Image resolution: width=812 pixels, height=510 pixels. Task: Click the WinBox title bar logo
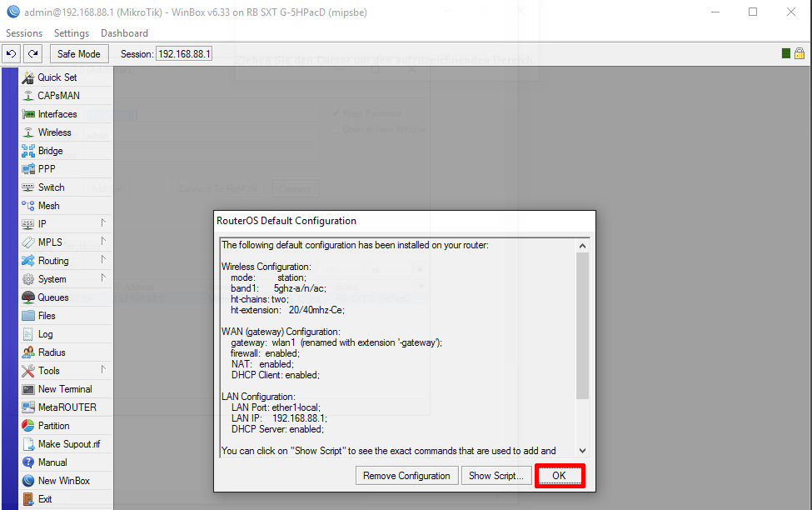coord(13,12)
